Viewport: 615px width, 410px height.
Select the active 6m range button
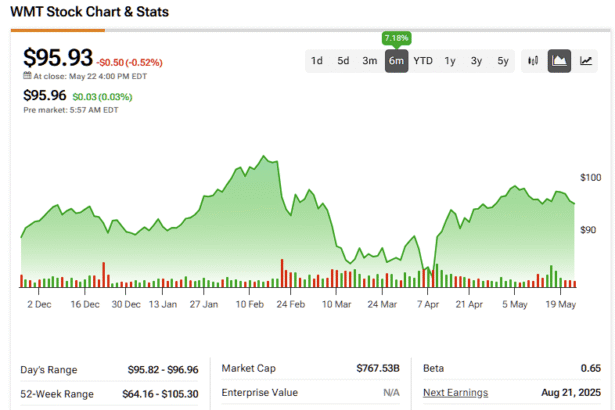[x=396, y=61]
